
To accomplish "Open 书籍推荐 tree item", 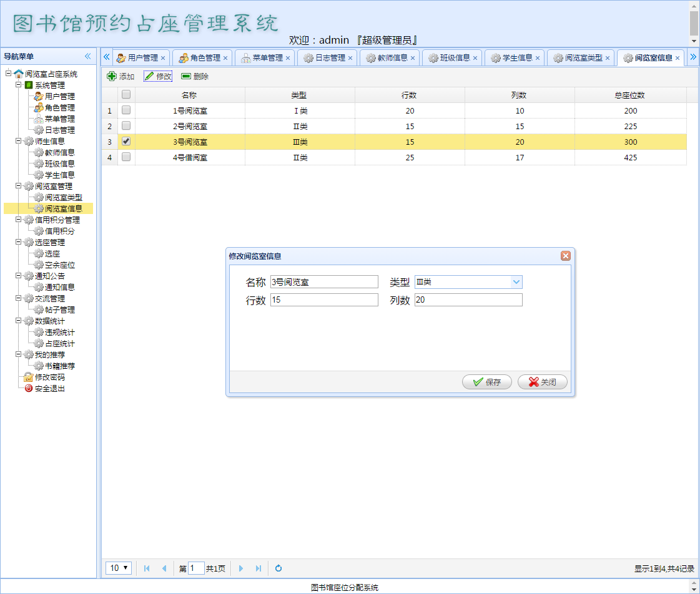I will tap(59, 366).
